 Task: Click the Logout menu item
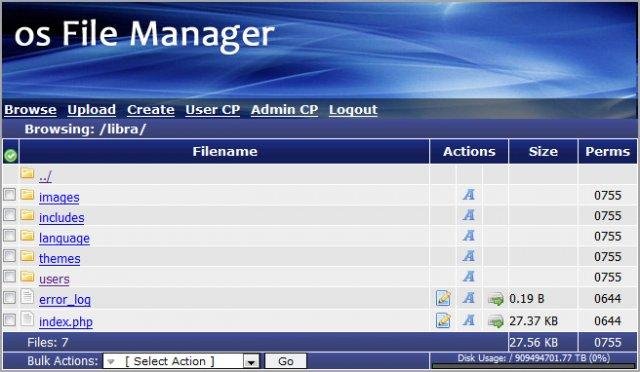pyautogui.click(x=353, y=109)
